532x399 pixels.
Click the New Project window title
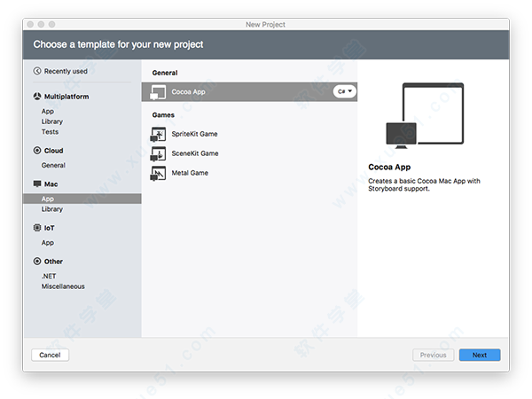(265, 25)
